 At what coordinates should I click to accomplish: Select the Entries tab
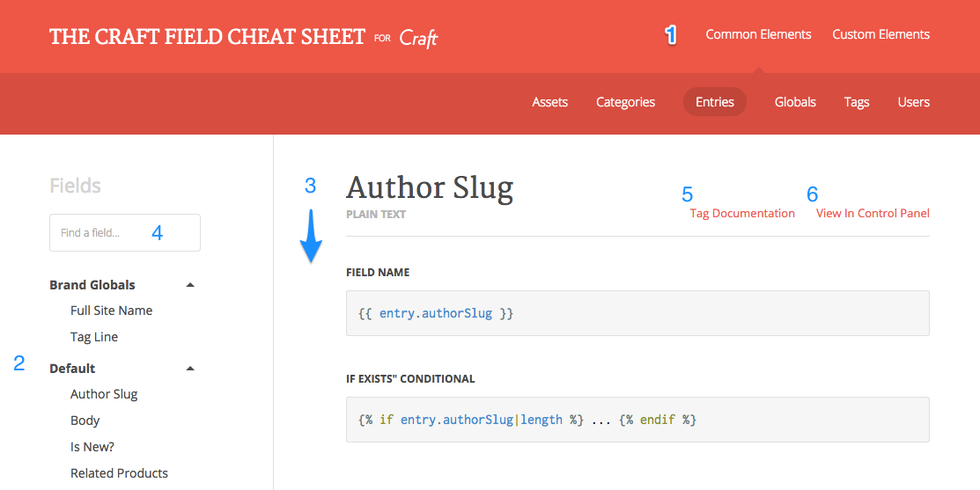[x=714, y=102]
